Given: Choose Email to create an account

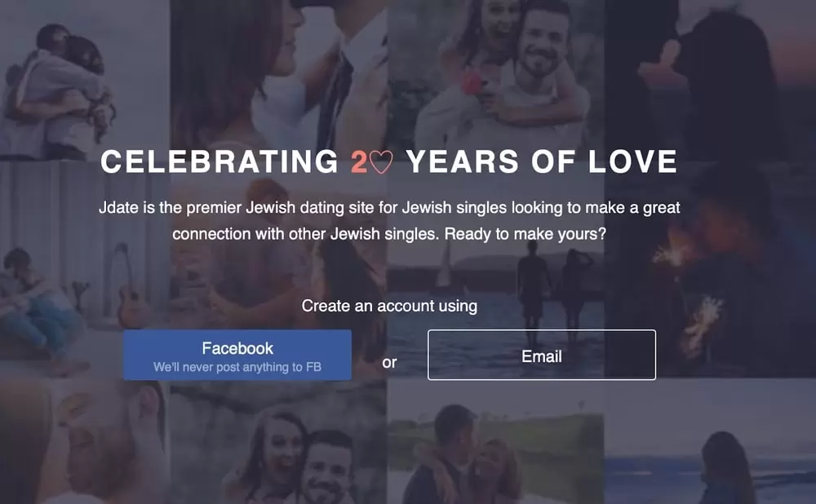Looking at the screenshot, I should coord(542,355).
